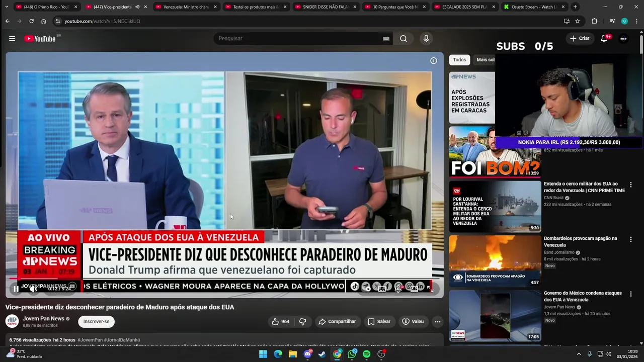Go to YouTube home via logo

(x=40, y=39)
